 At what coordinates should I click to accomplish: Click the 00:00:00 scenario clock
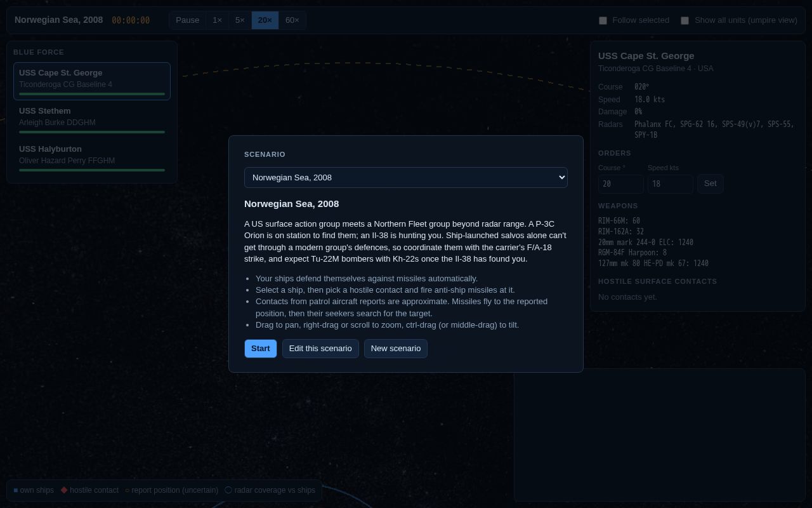(x=131, y=20)
